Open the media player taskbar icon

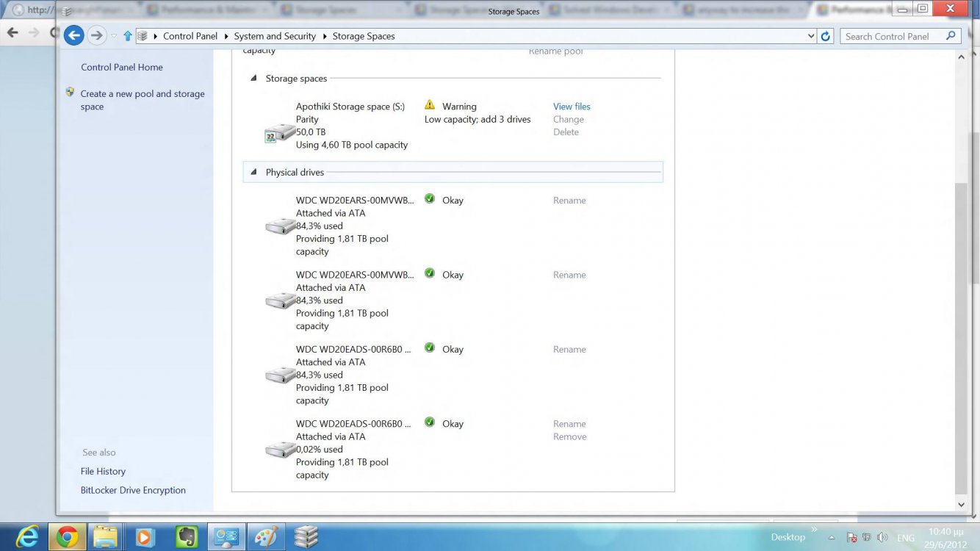click(144, 537)
